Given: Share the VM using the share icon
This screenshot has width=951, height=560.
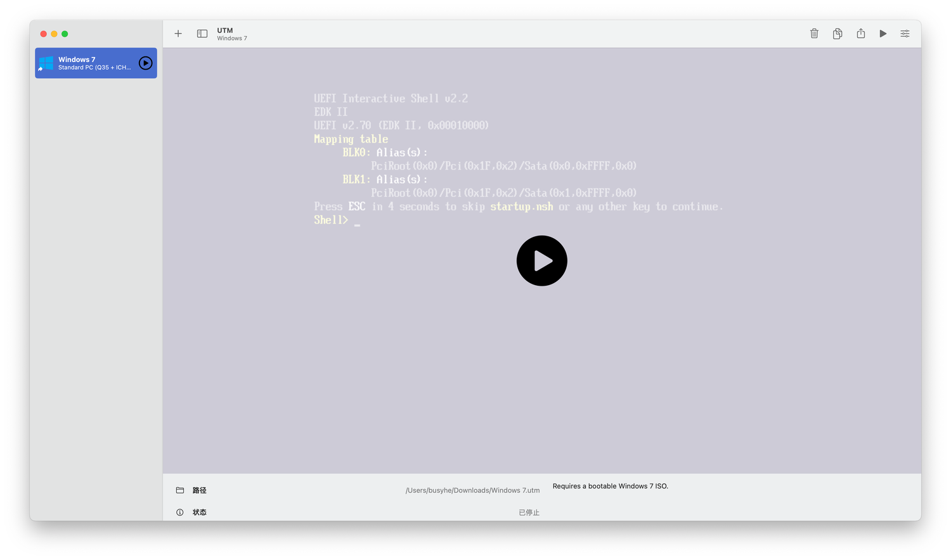Looking at the screenshot, I should pyautogui.click(x=860, y=34).
